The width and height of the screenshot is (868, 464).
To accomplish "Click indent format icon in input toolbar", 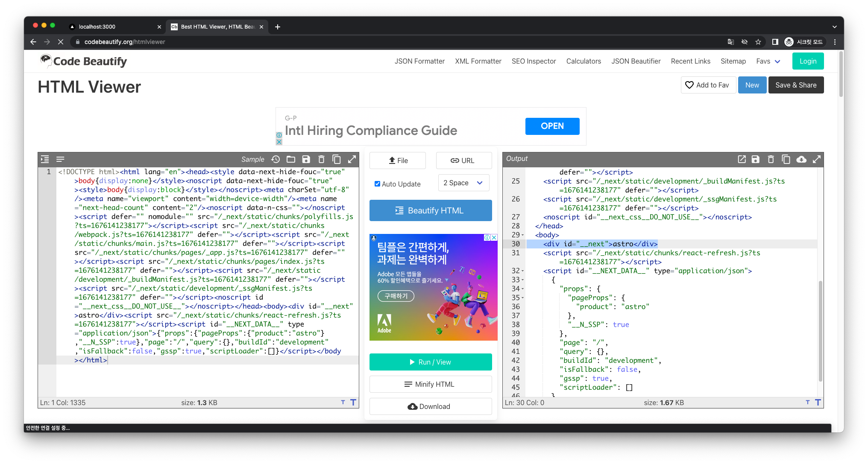I will 45,159.
